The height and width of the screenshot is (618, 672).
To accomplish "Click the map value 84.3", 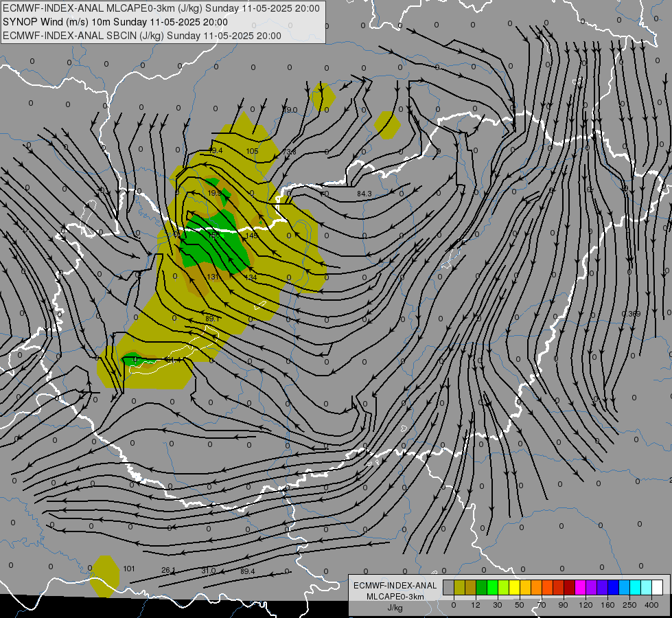I will (x=364, y=194).
